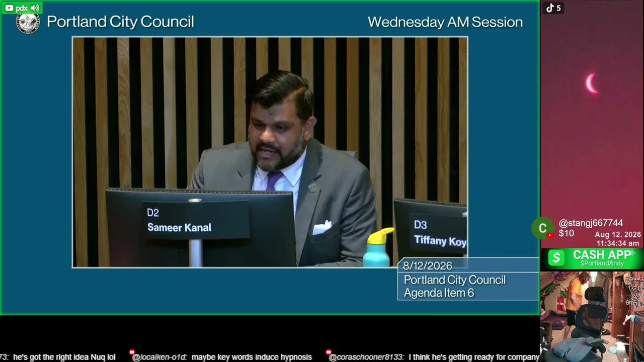The image size is (644, 362).
Task: Click the red icon before @coraschooner8133
Action: coord(329,352)
